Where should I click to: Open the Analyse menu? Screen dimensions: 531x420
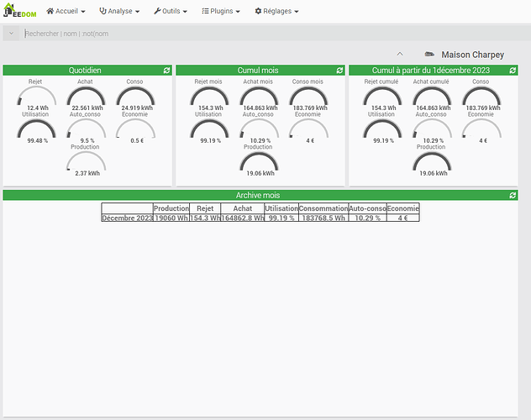click(119, 12)
